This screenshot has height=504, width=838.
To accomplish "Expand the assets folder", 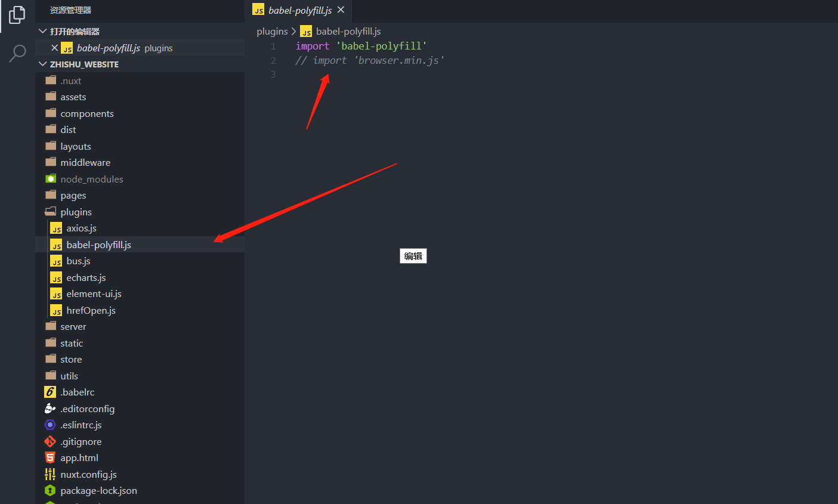I will pyautogui.click(x=140, y=97).
